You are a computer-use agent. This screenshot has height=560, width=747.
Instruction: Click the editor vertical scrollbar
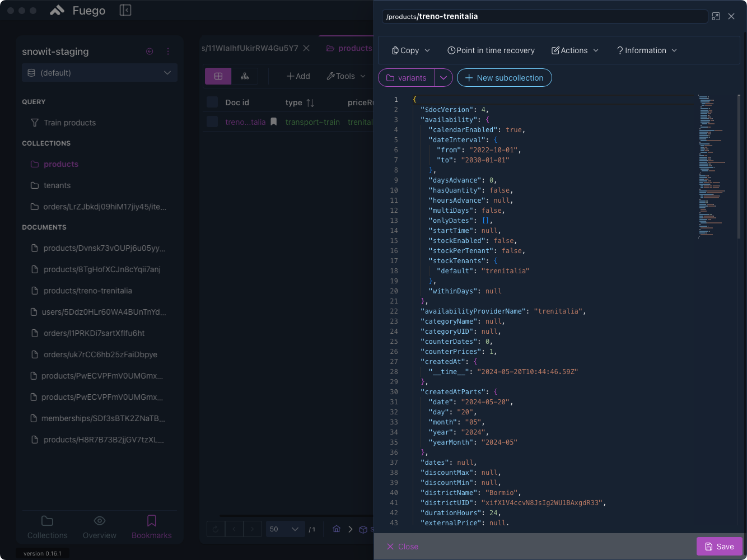point(739,167)
